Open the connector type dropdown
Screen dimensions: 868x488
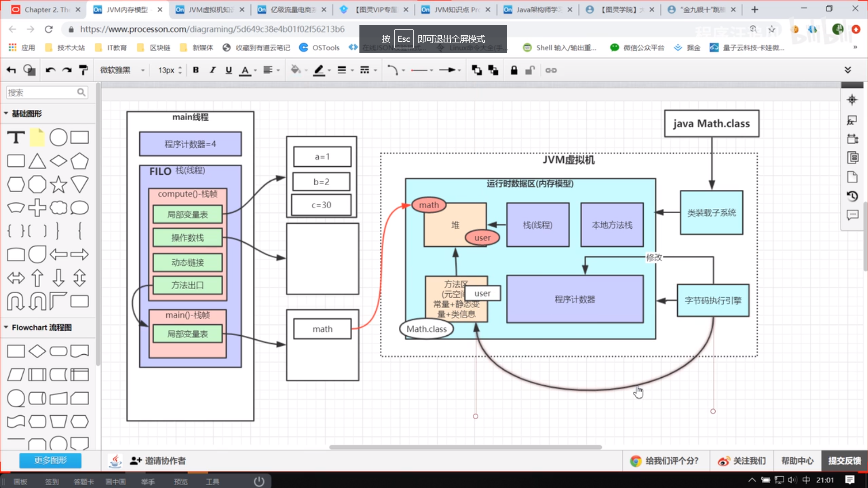click(396, 70)
